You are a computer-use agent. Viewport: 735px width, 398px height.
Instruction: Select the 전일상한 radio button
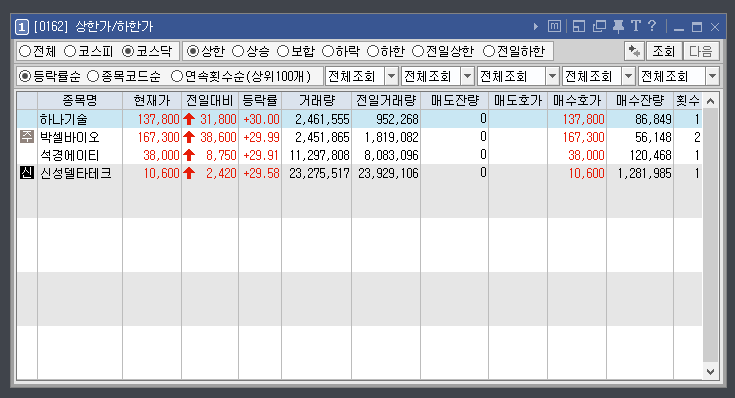click(418, 51)
